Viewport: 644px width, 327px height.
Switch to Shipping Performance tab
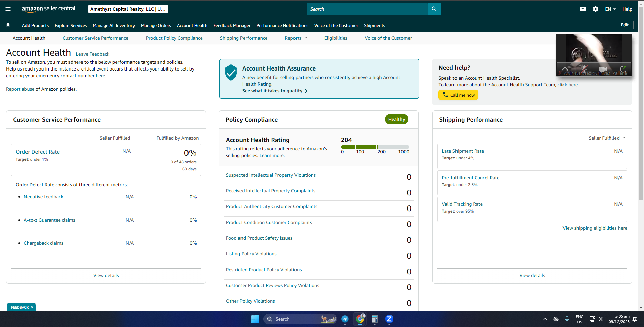coord(244,38)
